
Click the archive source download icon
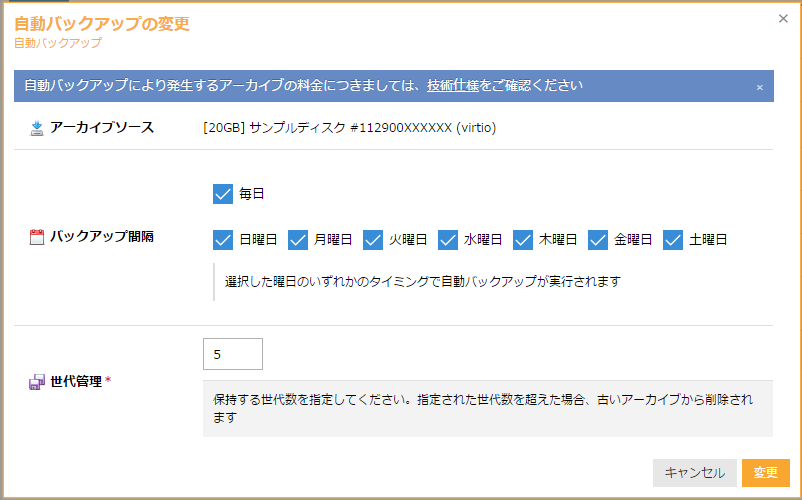[37, 128]
